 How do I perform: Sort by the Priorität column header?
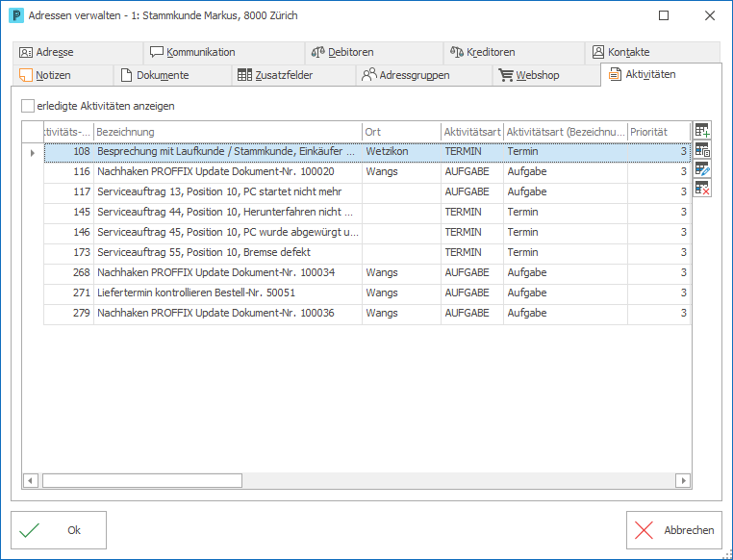659,132
